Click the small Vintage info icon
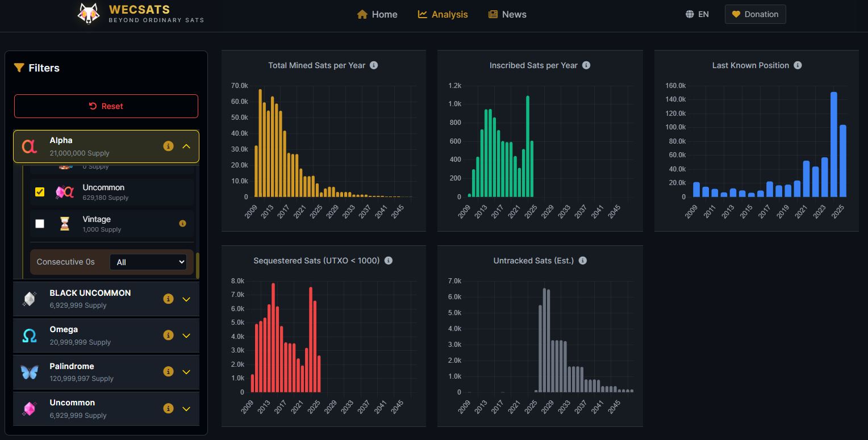Viewport: 868px width, 440px height. [x=182, y=224]
